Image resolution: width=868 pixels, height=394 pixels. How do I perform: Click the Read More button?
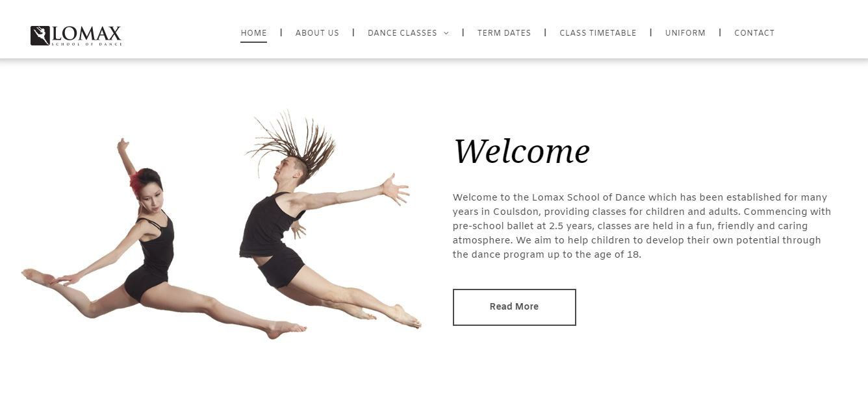[514, 307]
